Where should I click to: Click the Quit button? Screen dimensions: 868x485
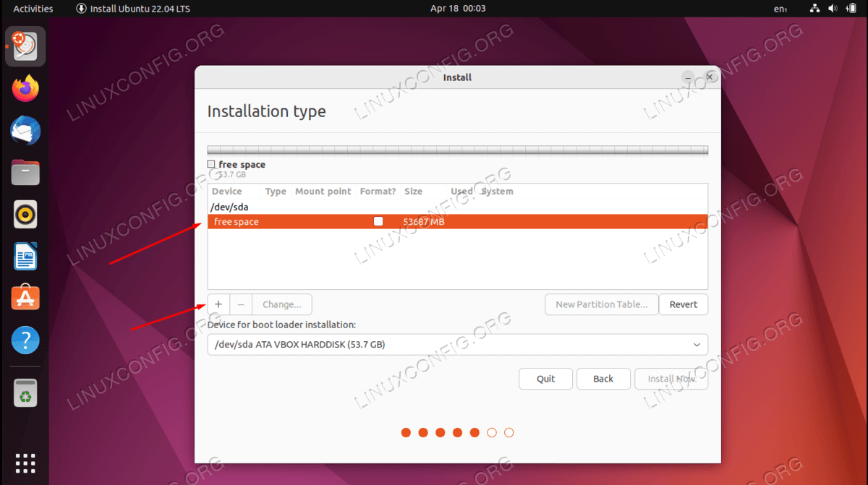point(546,379)
